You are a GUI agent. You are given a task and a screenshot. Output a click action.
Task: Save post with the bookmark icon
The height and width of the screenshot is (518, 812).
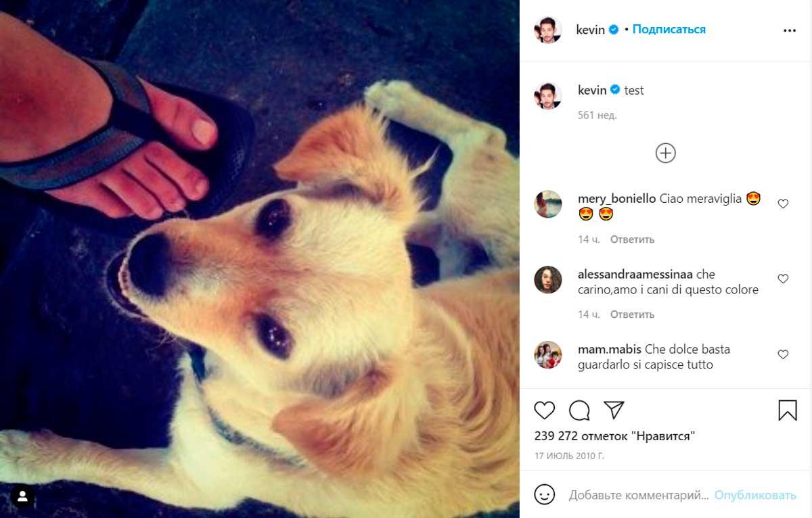click(788, 410)
